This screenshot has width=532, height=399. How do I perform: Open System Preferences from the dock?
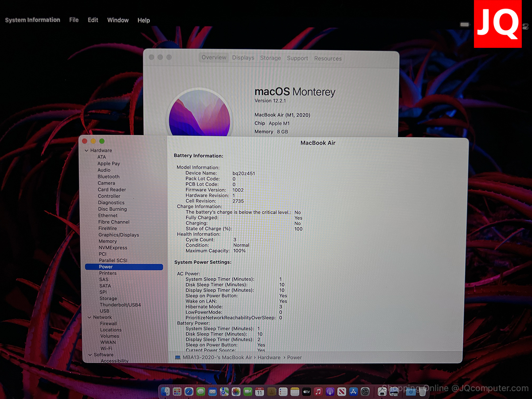click(365, 391)
